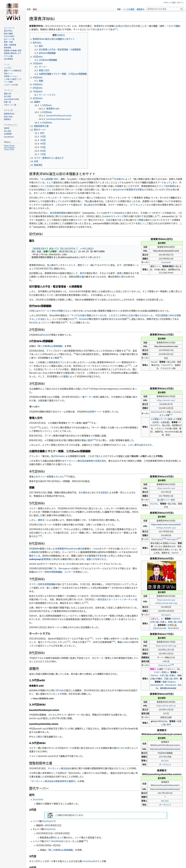Open メインページ in the sidebar

(9, 28)
